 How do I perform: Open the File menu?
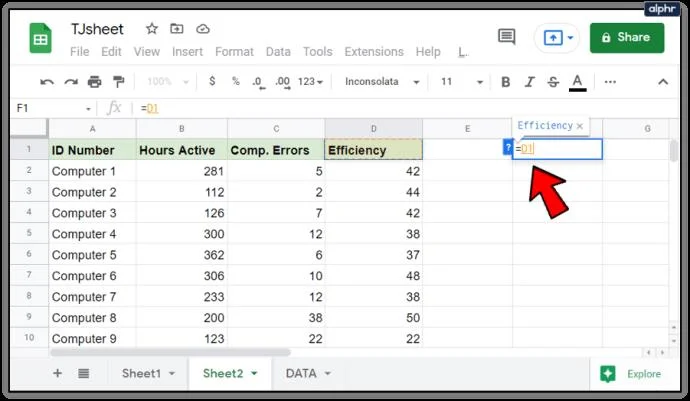click(80, 52)
